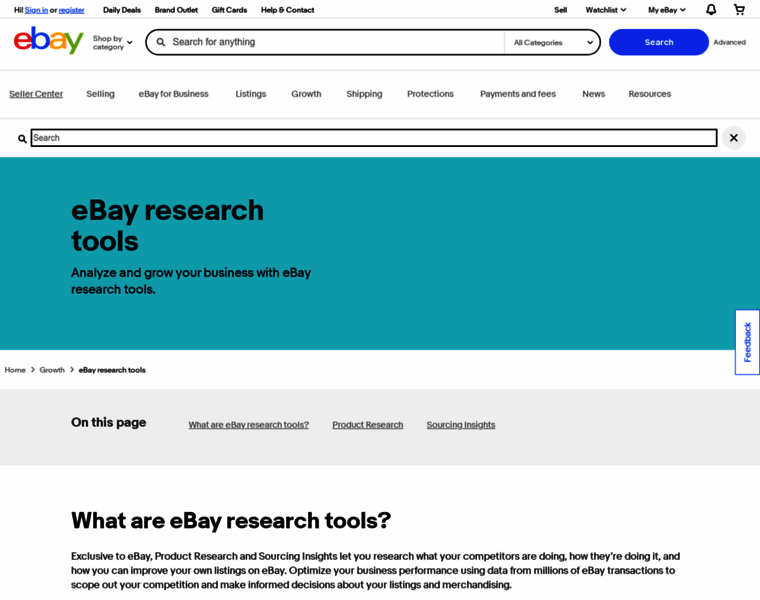The image size is (760, 600).
Task: Go to Home in the breadcrumb
Action: [15, 370]
